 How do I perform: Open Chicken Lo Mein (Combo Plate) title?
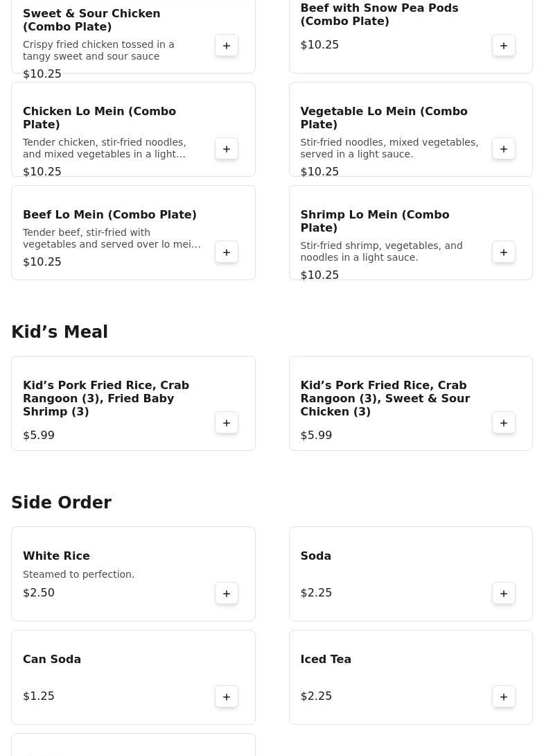tap(99, 118)
